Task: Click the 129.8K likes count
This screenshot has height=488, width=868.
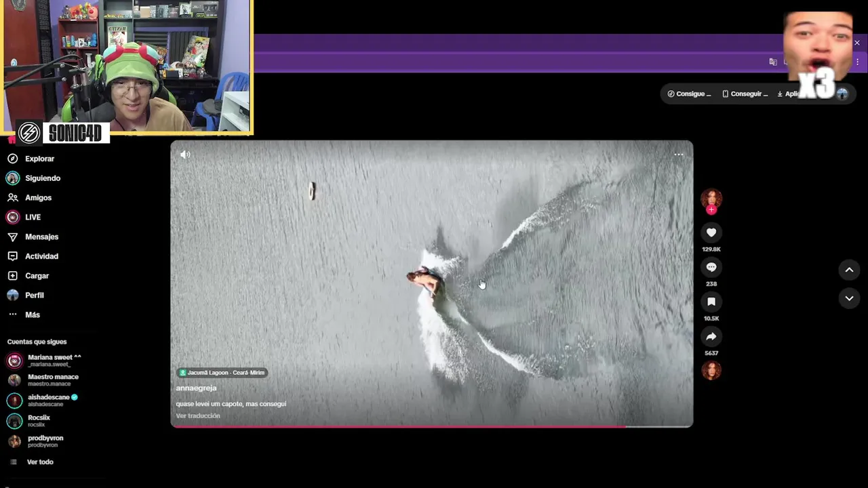Action: (711, 249)
